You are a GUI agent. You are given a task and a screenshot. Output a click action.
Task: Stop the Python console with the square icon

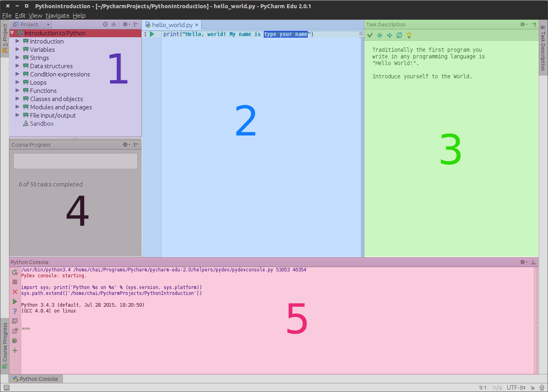(x=15, y=282)
